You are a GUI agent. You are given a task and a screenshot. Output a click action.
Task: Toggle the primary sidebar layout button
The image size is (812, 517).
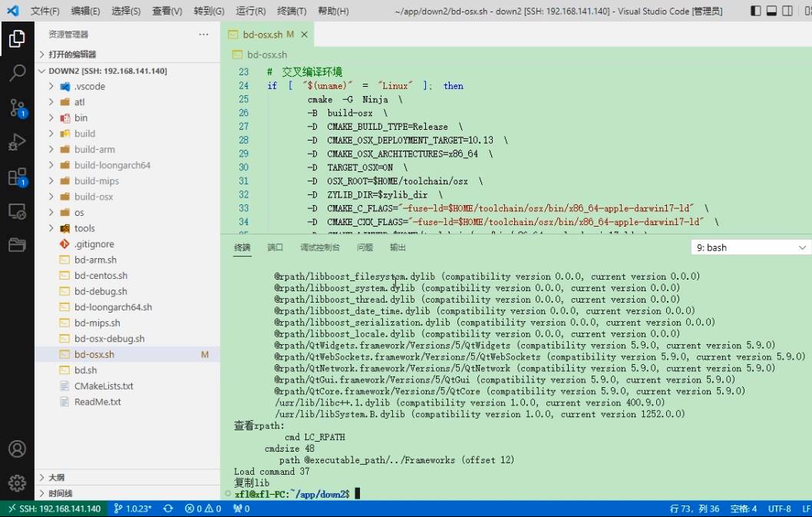[x=755, y=11]
